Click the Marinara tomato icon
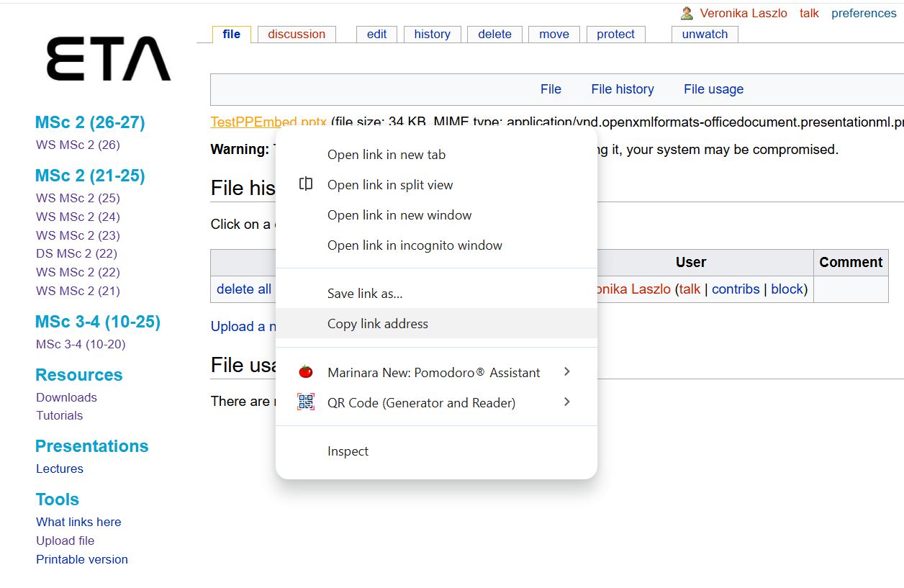Viewport: 904px width, 588px height. (306, 372)
